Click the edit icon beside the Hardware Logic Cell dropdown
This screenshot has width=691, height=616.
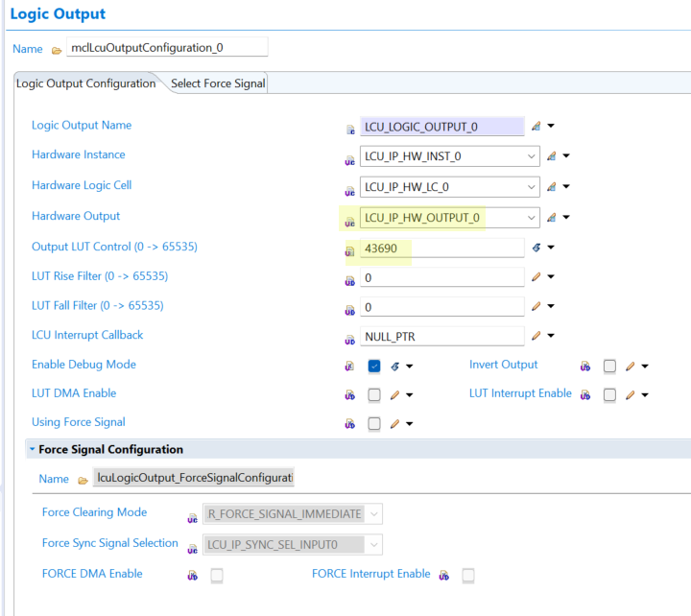[x=552, y=187]
